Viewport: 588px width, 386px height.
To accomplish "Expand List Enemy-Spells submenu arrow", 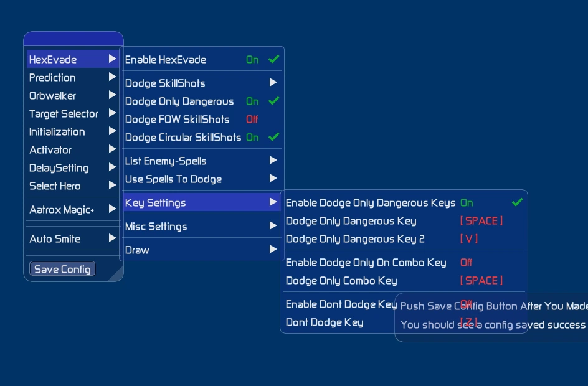I will coord(273,160).
